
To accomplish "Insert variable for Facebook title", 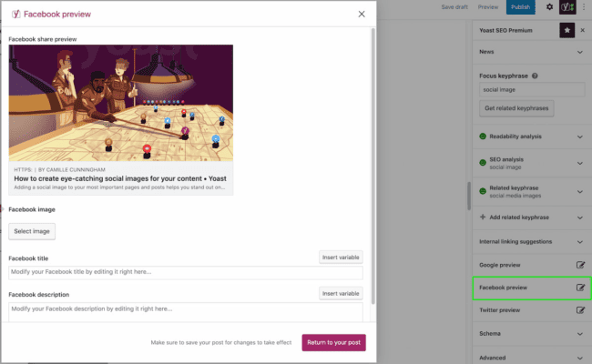I will (x=341, y=258).
